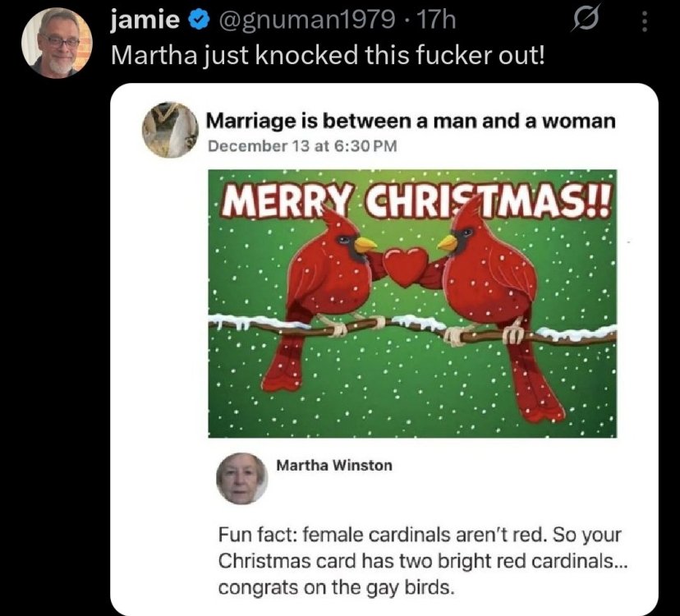Click the Facebook page avatar in the post

(x=171, y=130)
